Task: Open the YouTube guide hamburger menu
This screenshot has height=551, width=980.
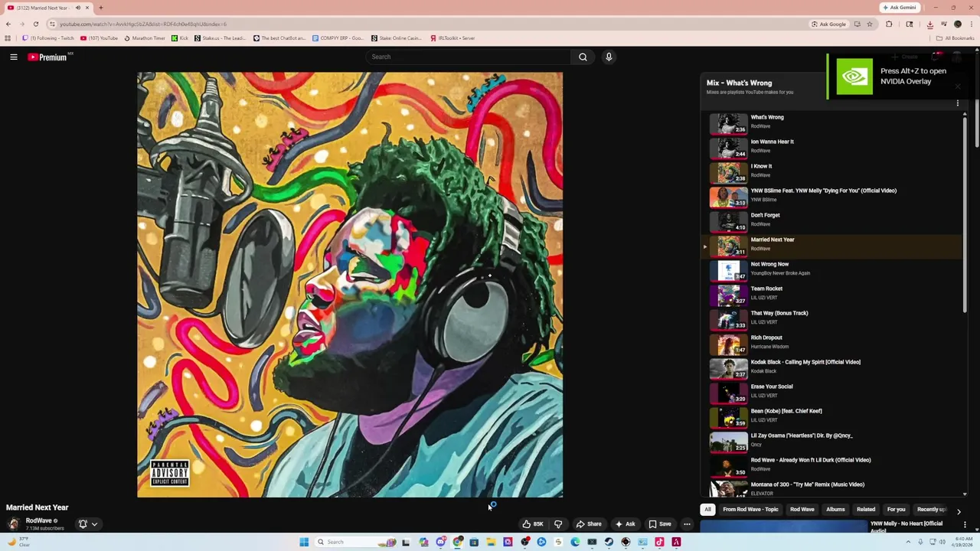Action: point(14,57)
